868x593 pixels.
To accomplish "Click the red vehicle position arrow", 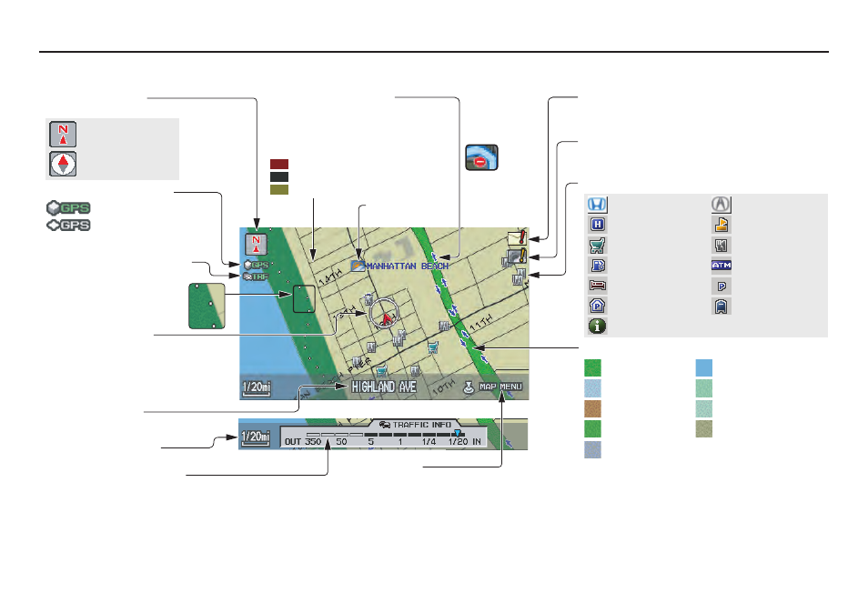I will coord(387,317).
